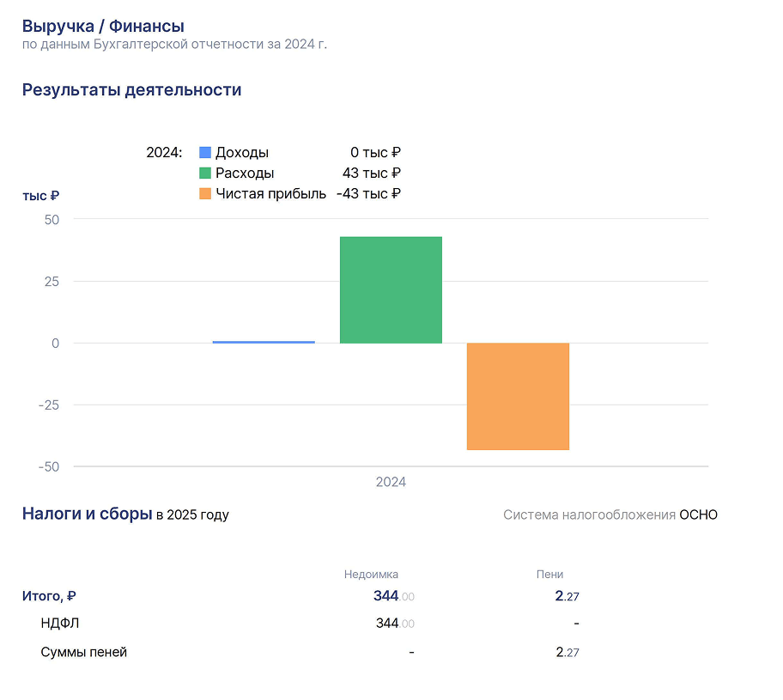Screen dimensions: 783x700
Task: Click the green expenses bar in the chart
Action: [391, 289]
